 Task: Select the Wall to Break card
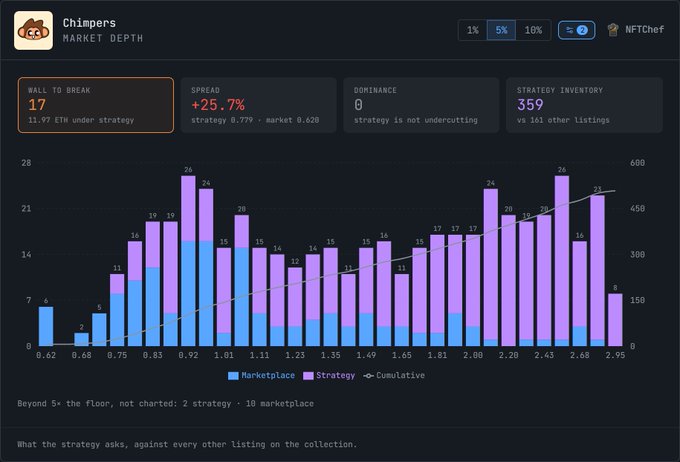coord(96,105)
